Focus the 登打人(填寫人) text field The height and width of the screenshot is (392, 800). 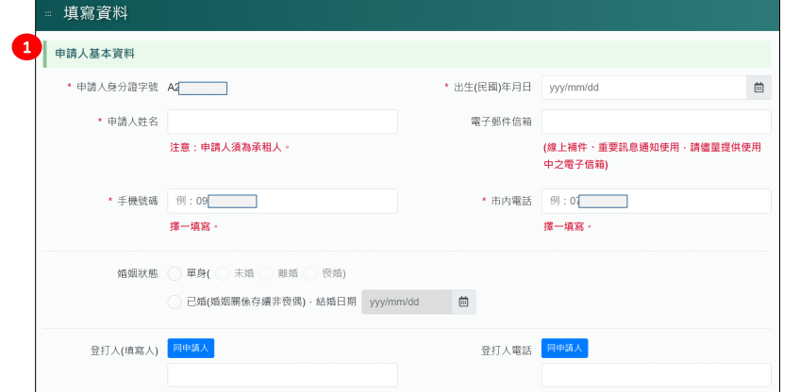point(282,375)
